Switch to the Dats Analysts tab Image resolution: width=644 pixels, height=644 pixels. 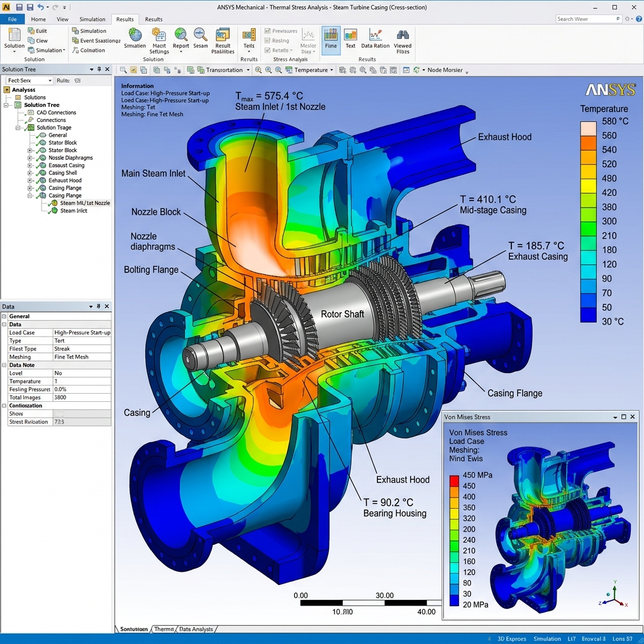(196, 629)
